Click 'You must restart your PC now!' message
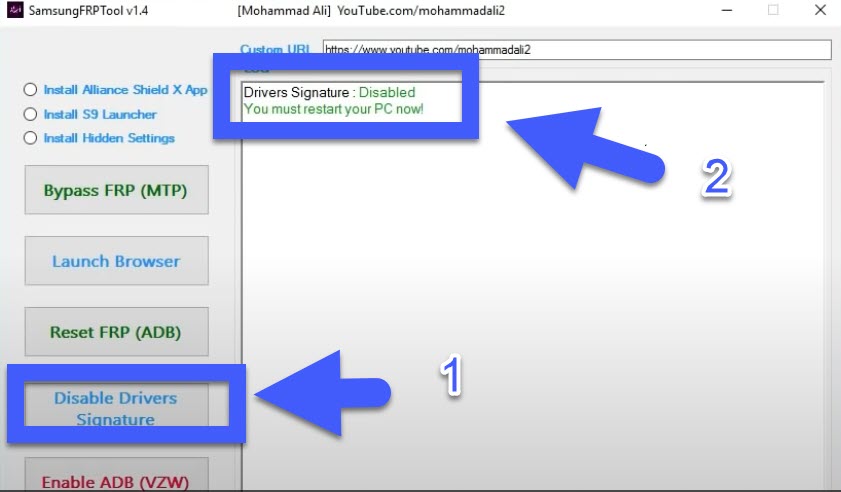The width and height of the screenshot is (841, 492). click(334, 109)
